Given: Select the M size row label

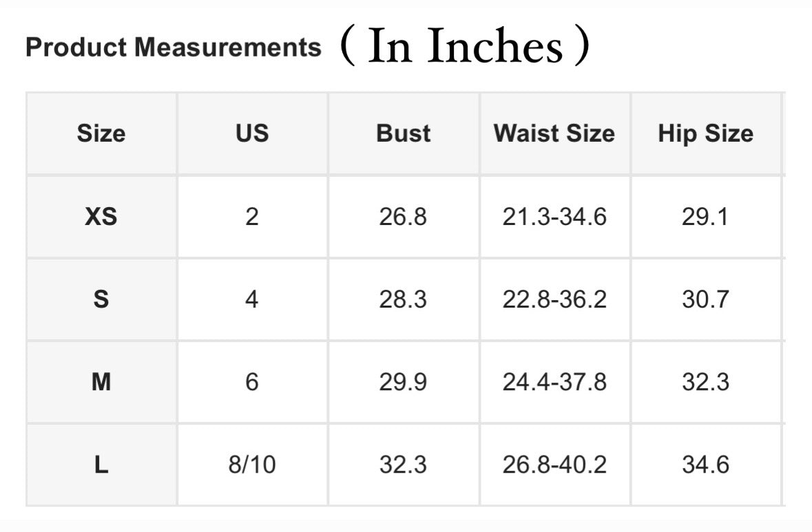Looking at the screenshot, I should pos(101,382).
